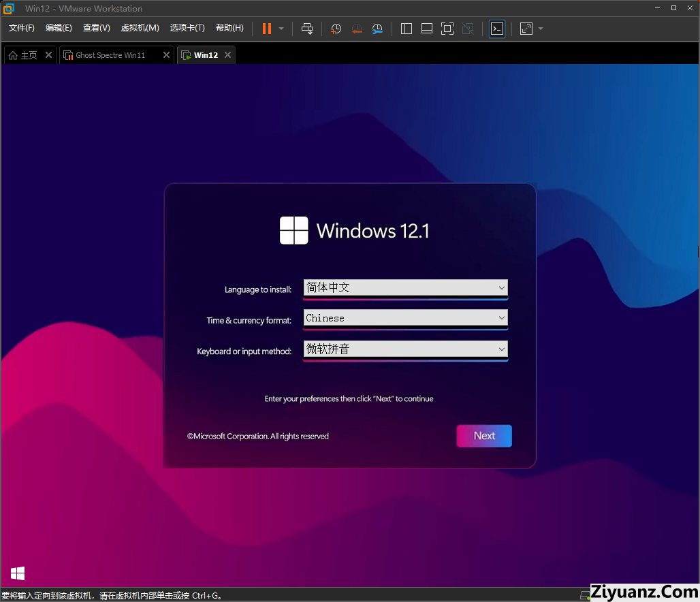Click the send Ctrl+Alt+Del icon

tap(307, 29)
